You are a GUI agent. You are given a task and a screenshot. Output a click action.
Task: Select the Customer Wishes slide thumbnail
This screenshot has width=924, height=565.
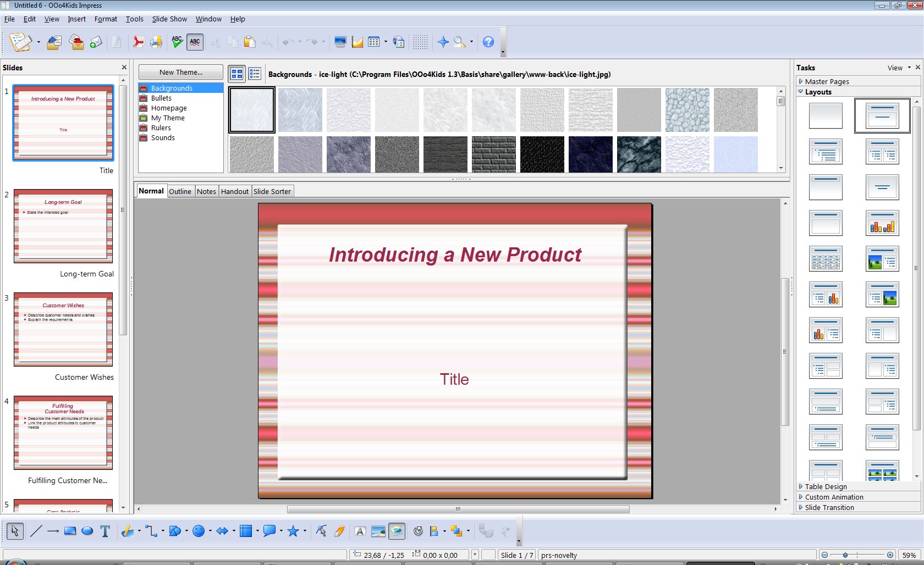click(x=63, y=329)
